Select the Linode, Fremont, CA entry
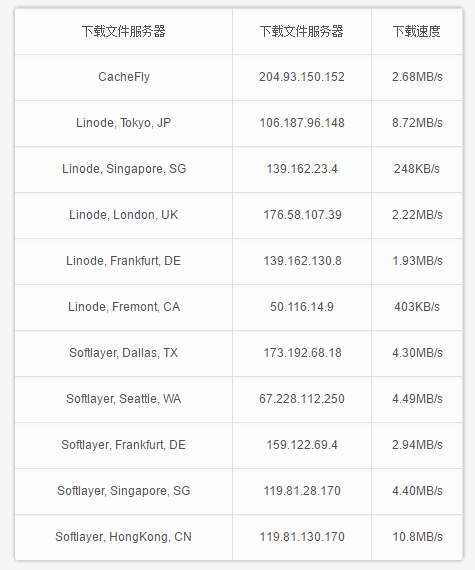Image resolution: width=475 pixels, height=570 pixels. [124, 307]
